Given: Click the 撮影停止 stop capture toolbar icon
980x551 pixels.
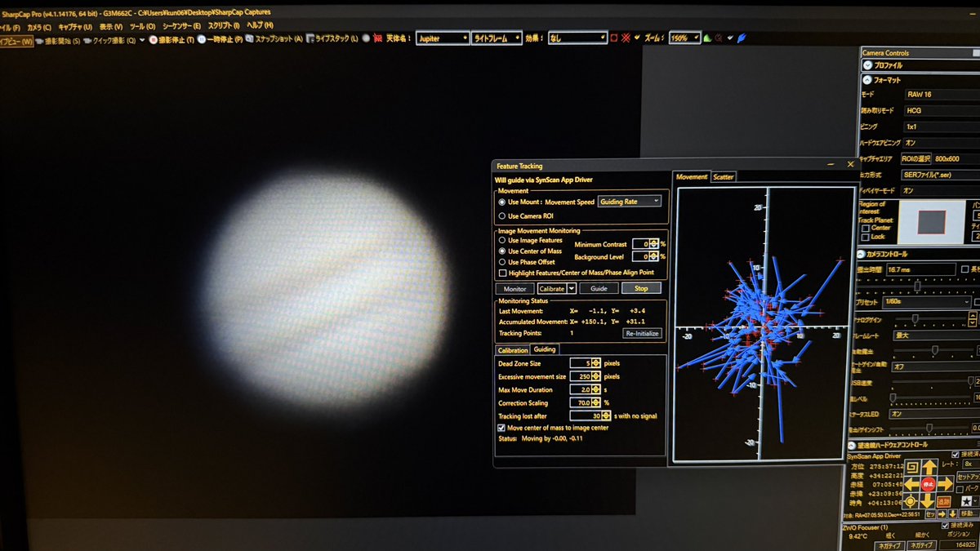Looking at the screenshot, I should (153, 39).
